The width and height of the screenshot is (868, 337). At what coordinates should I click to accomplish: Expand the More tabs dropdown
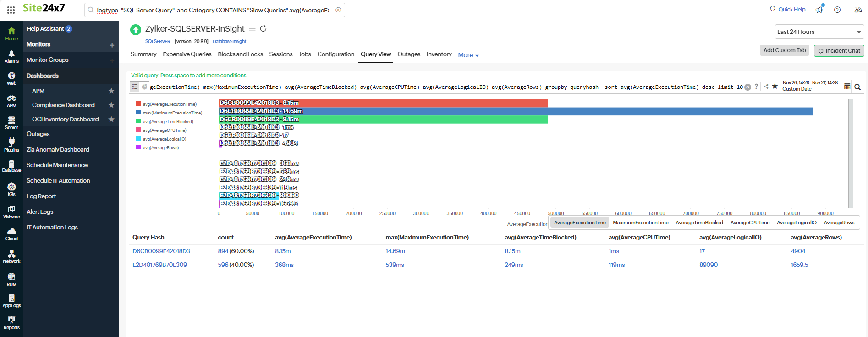(468, 55)
